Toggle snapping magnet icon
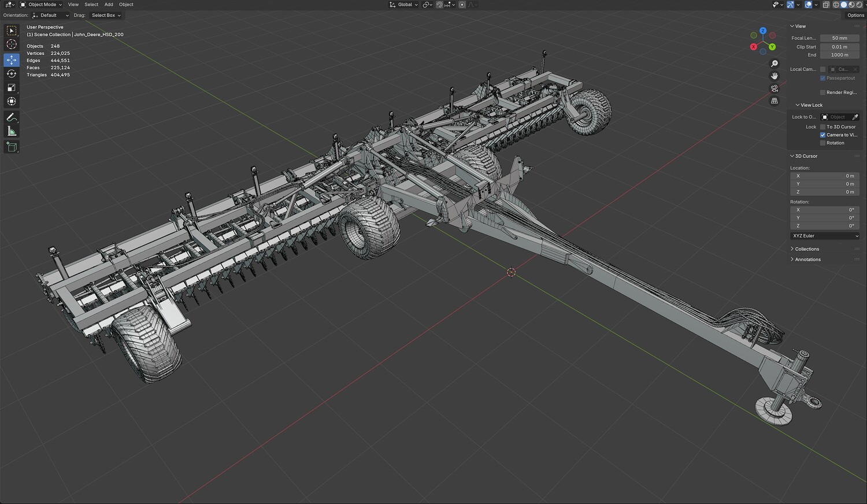The image size is (867, 504). click(439, 5)
